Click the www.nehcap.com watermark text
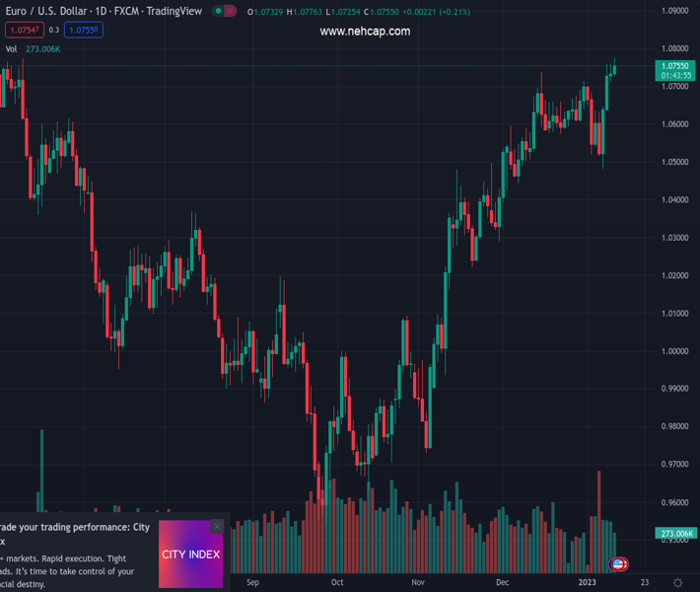 (365, 32)
